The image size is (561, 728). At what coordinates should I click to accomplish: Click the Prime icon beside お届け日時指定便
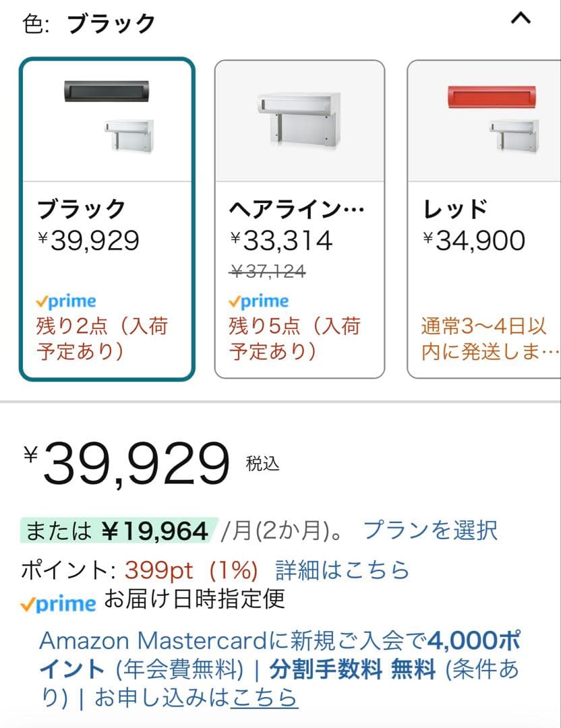[58, 604]
